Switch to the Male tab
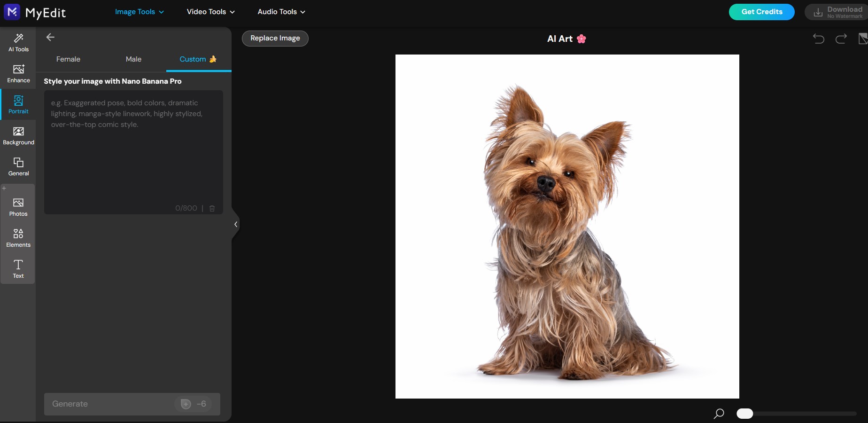Screen dimensions: 868x423 (x=133, y=59)
